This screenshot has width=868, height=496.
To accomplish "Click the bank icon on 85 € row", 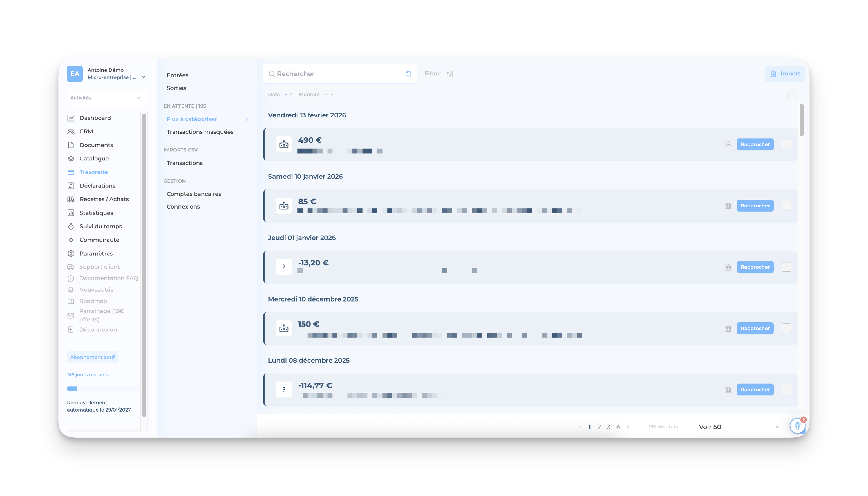I will coord(728,206).
